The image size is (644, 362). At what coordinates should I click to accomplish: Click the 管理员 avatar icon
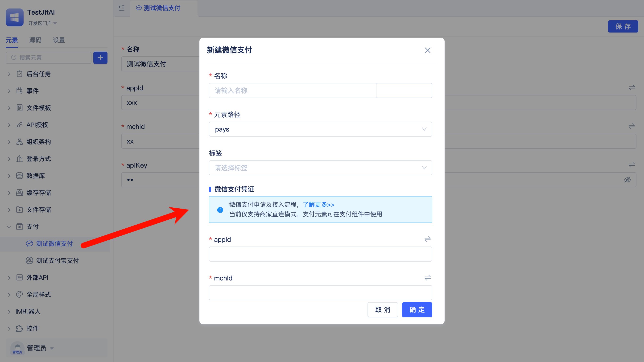coord(17,348)
